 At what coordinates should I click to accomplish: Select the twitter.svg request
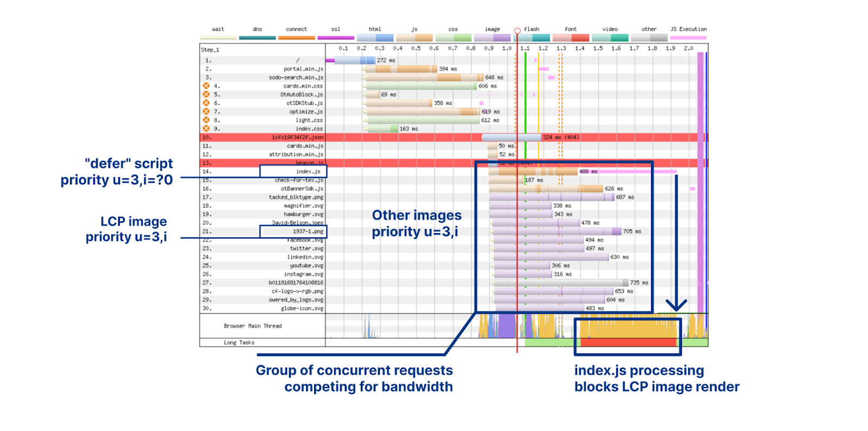click(307, 248)
